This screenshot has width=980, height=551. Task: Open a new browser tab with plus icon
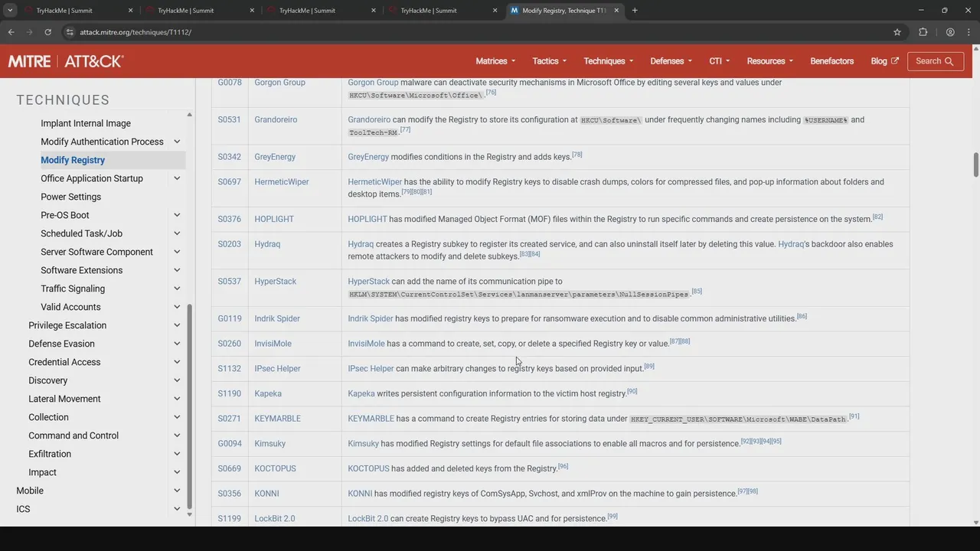click(x=635, y=11)
